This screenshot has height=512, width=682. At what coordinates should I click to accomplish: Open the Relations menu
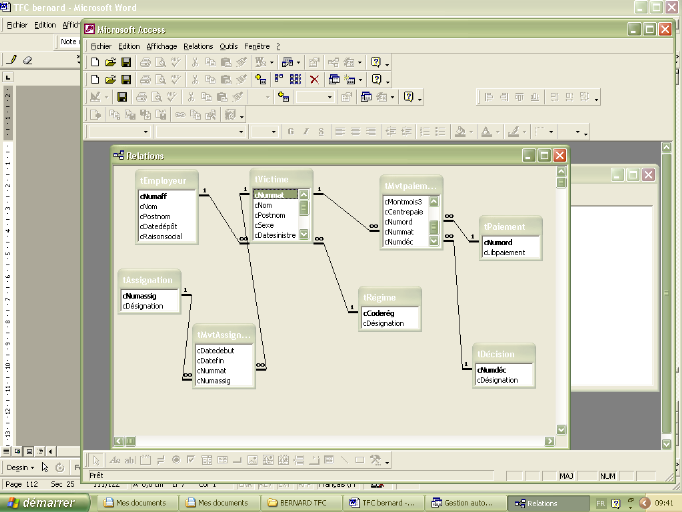[198, 46]
